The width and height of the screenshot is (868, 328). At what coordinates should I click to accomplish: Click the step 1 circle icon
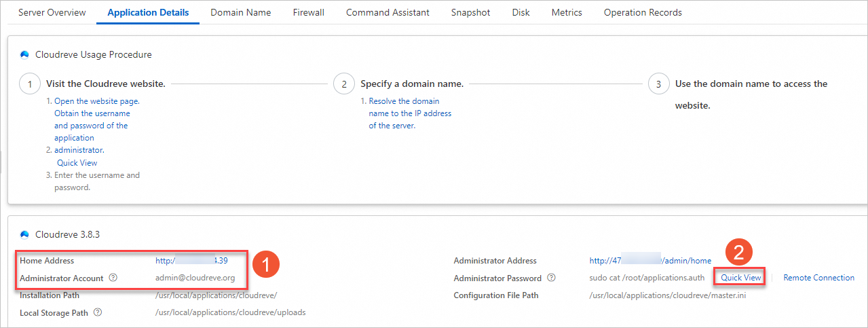[x=30, y=84]
